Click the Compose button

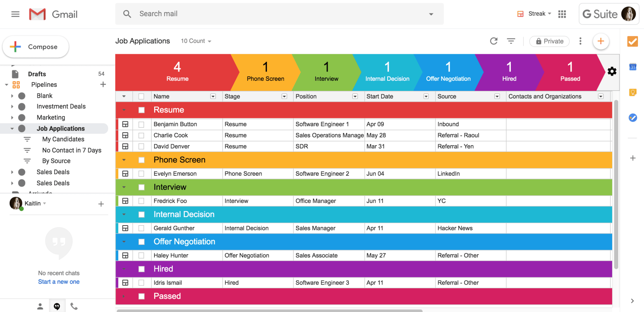[36, 47]
